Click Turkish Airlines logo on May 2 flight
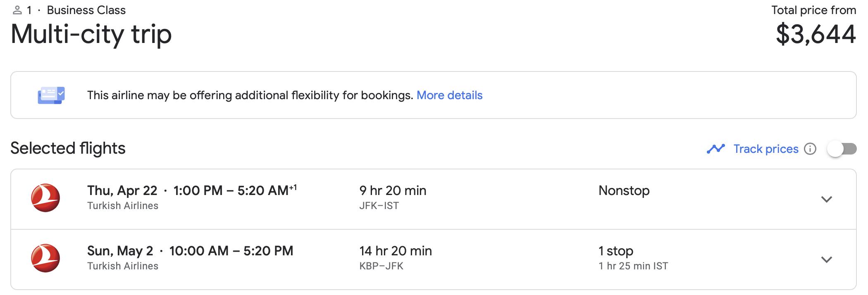868x295 pixels. [x=45, y=258]
